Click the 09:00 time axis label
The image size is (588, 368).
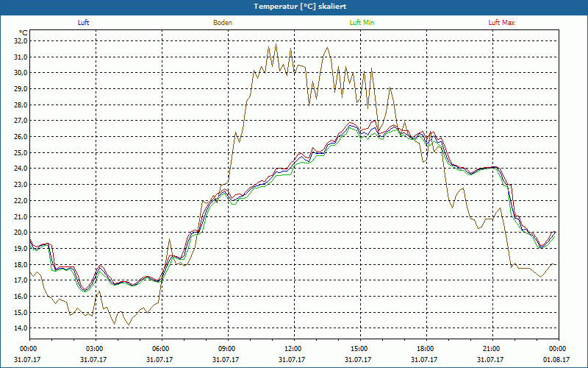pyautogui.click(x=226, y=349)
